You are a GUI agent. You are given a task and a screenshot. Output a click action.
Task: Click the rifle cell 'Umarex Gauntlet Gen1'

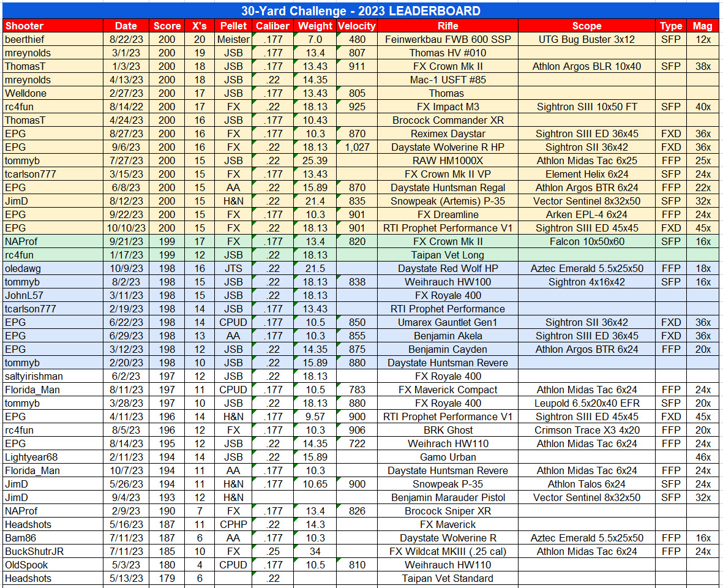[x=448, y=322]
